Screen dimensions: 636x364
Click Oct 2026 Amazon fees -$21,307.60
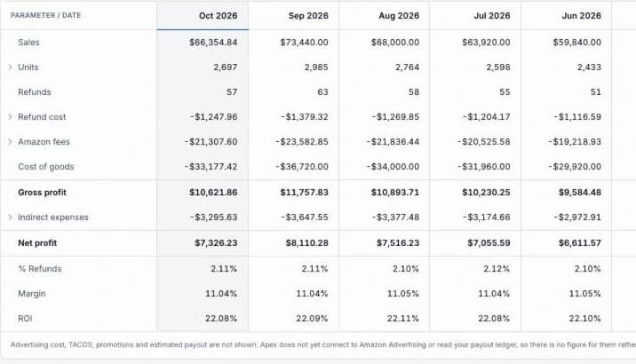point(211,142)
